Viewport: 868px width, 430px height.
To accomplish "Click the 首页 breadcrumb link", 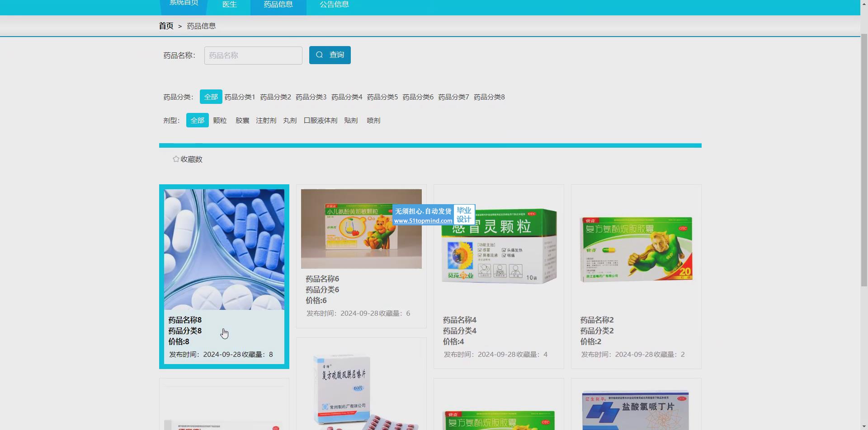I will click(166, 26).
